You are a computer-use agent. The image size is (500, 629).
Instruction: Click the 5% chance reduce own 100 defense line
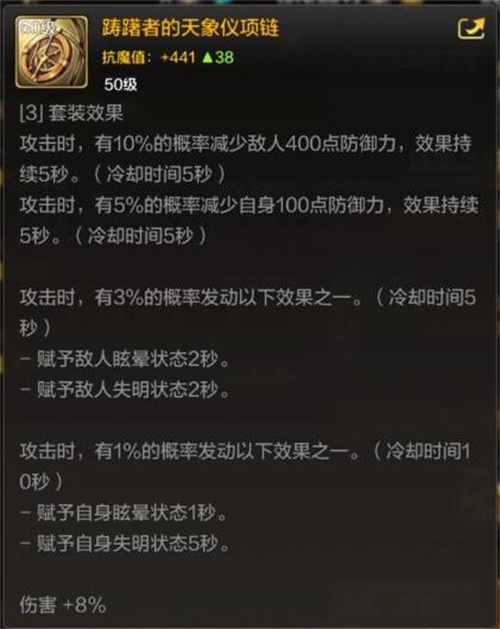click(x=249, y=205)
